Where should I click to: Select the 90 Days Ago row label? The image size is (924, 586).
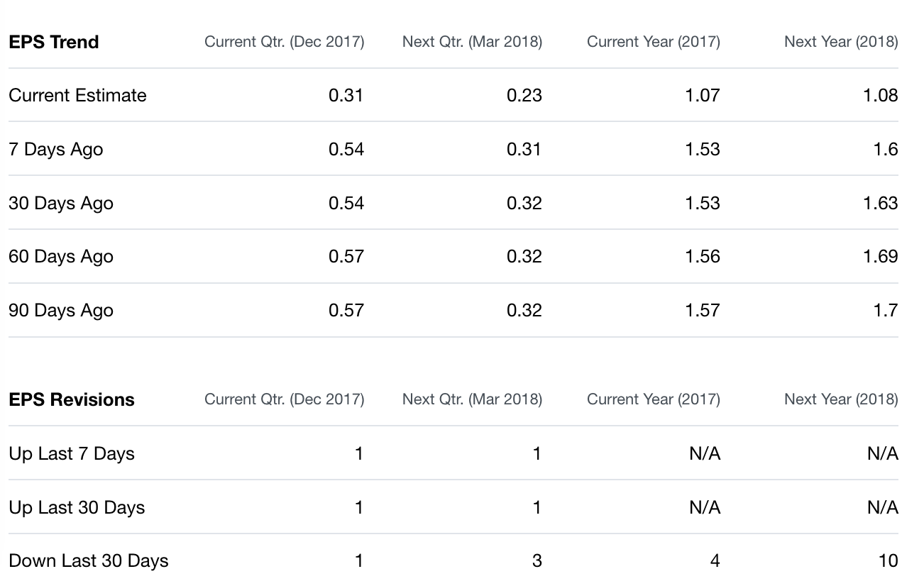61,310
